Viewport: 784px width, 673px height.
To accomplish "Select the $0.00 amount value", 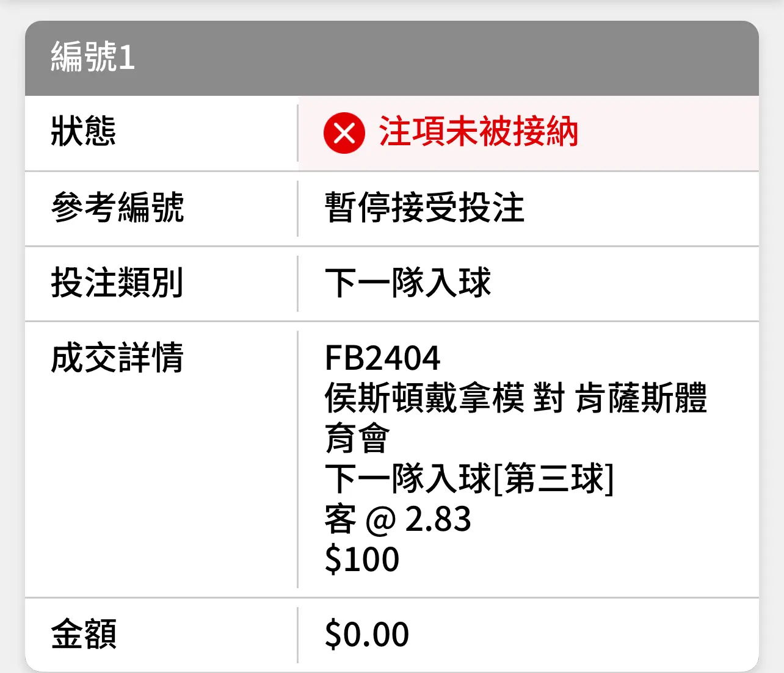I will click(x=367, y=634).
